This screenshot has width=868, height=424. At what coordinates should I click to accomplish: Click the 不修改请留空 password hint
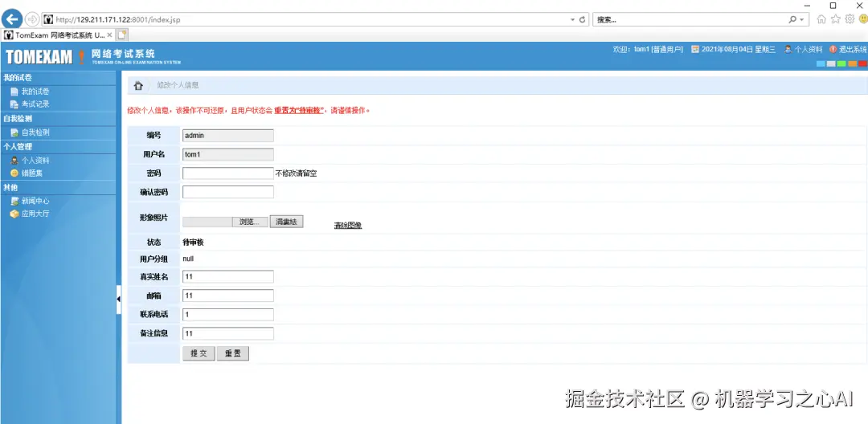point(296,173)
